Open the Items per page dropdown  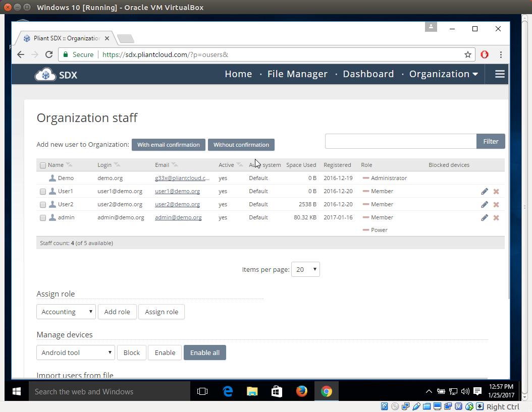tap(305, 270)
